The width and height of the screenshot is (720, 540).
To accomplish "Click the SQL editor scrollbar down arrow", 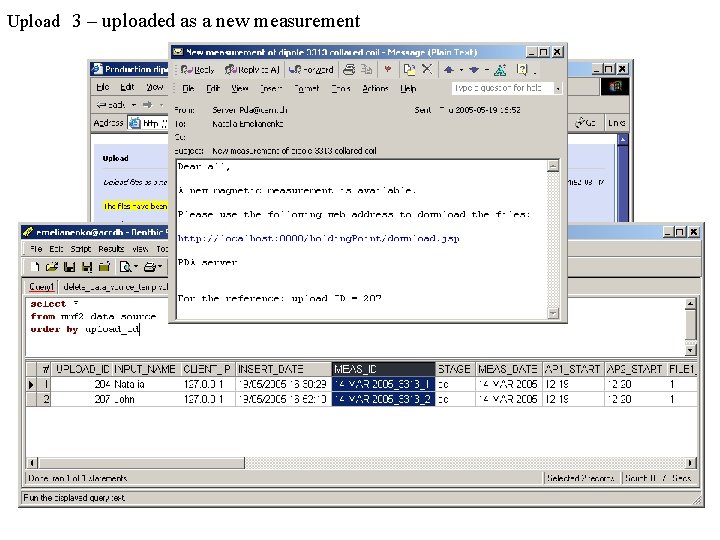I will click(x=690, y=350).
